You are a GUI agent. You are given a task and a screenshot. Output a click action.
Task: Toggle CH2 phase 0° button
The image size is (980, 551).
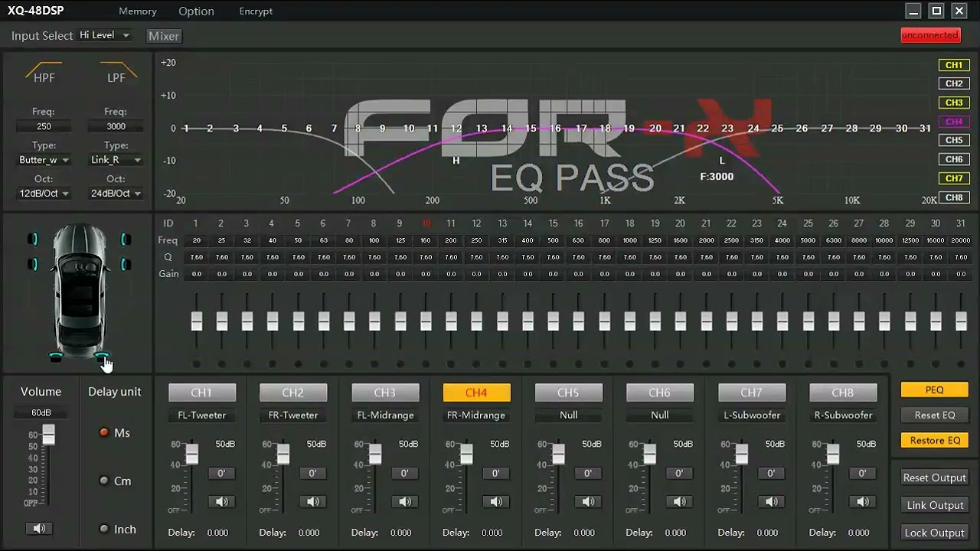312,473
